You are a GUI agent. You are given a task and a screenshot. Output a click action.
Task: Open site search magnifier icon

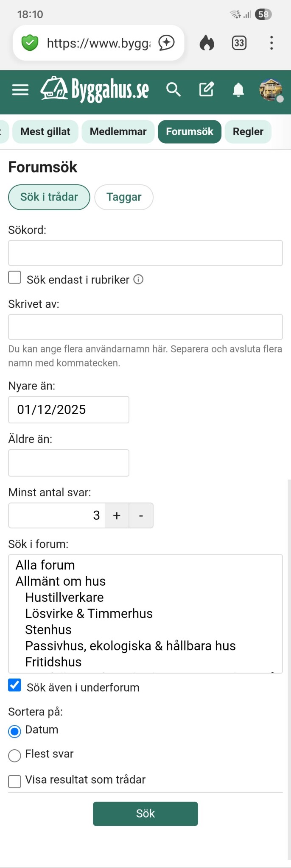pyautogui.click(x=173, y=90)
